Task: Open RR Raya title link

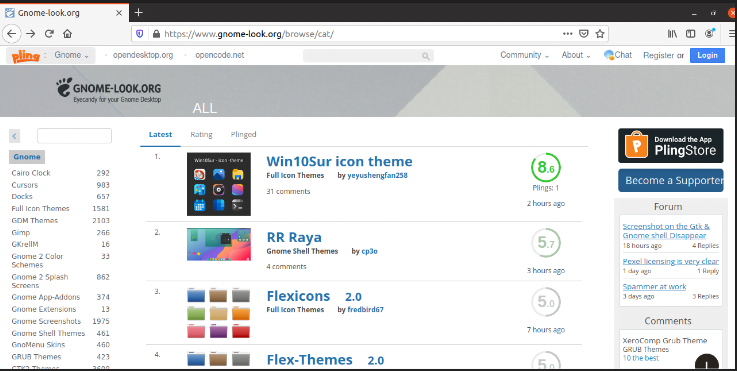Action: click(294, 237)
